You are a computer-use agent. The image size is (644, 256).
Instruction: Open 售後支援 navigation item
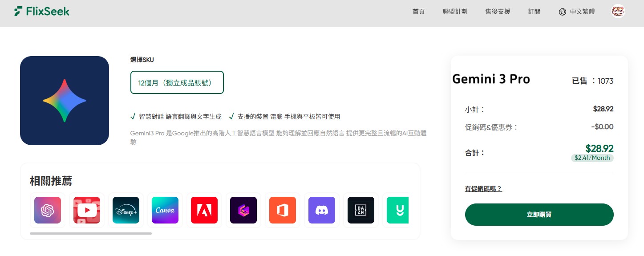click(x=498, y=12)
